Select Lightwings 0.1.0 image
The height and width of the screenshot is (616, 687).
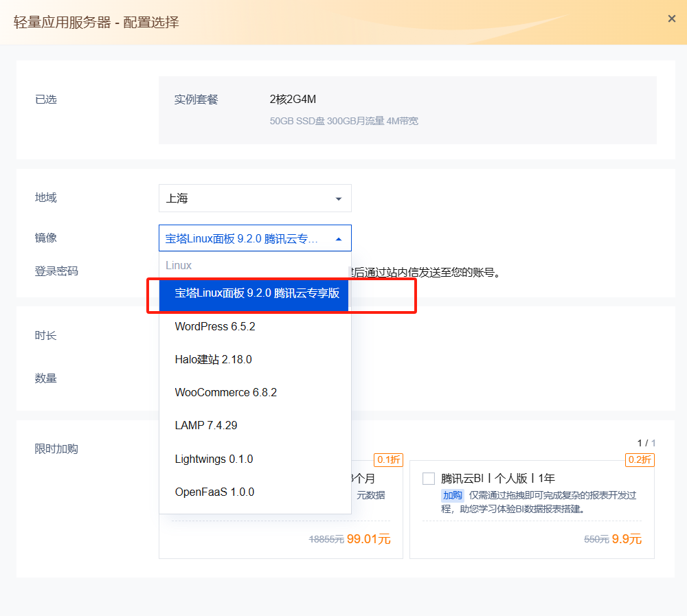tap(255, 459)
